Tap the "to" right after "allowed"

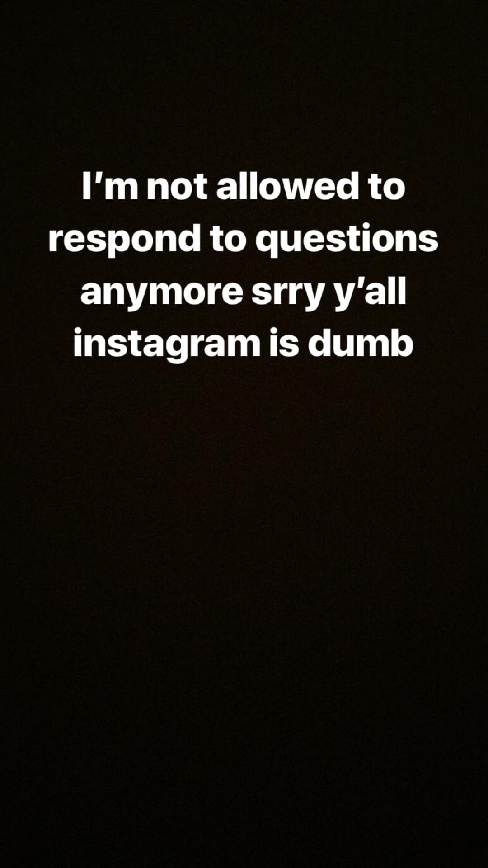tap(387, 188)
